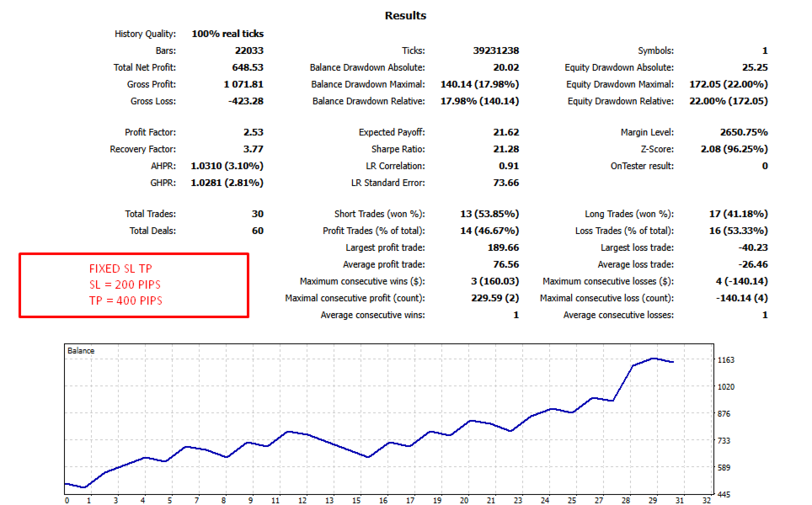812x505 pixels.
Task: Click Margin Level value 2650.75%
Action: pos(744,132)
